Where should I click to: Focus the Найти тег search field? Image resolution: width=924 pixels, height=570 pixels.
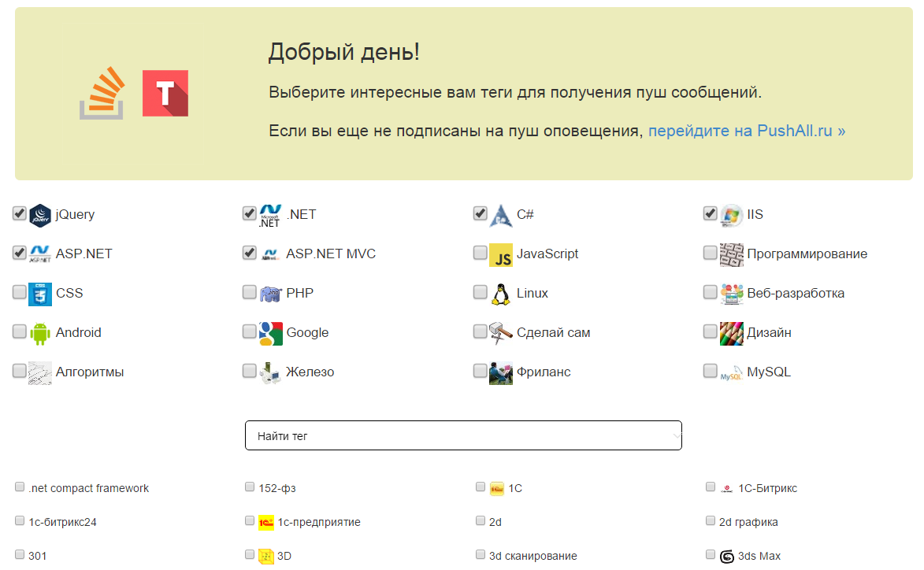(x=463, y=435)
